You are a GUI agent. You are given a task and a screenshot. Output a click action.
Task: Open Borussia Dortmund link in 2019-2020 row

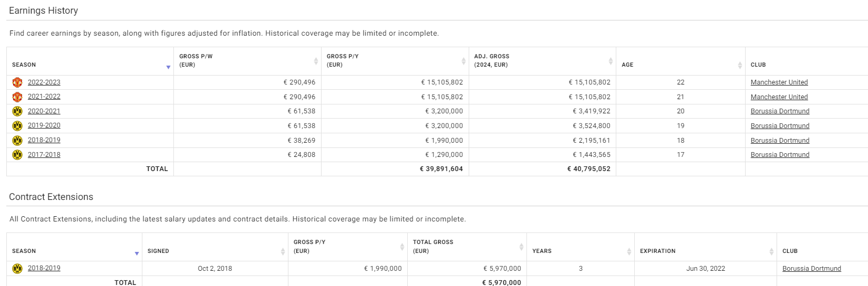[x=780, y=126]
